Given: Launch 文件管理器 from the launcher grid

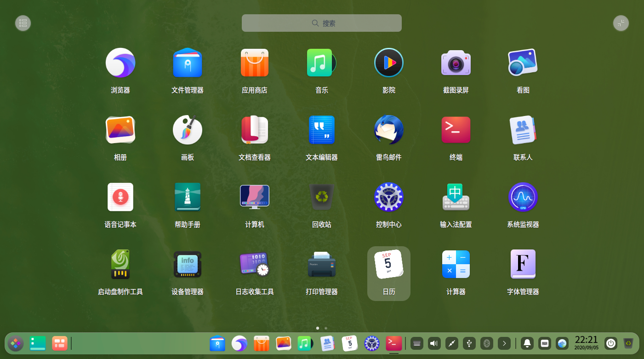Looking at the screenshot, I should point(188,63).
